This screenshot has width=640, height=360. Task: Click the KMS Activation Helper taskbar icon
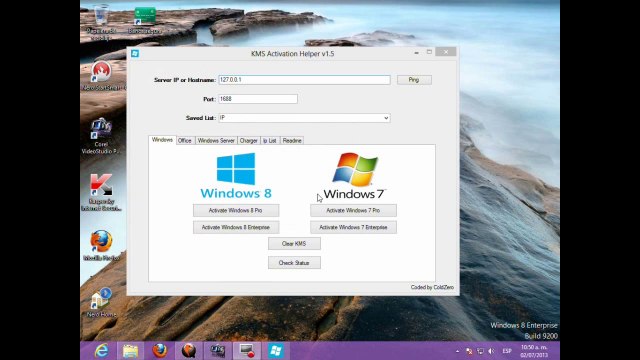coord(276,351)
